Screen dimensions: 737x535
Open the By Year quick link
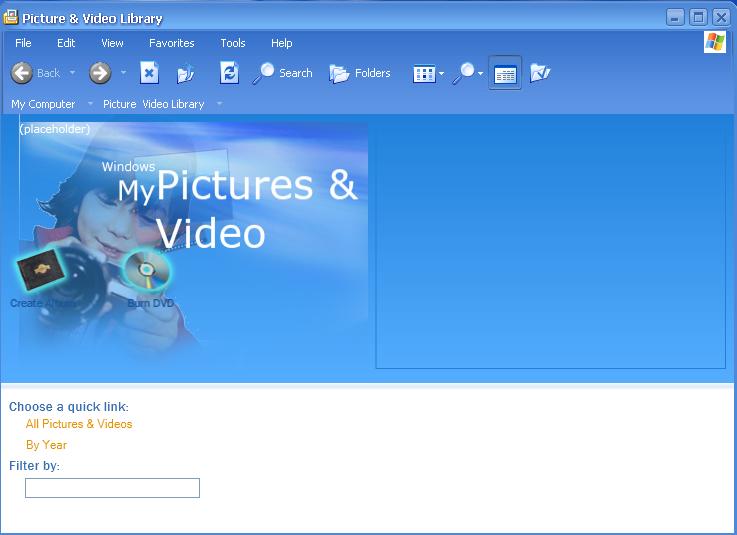(x=46, y=445)
